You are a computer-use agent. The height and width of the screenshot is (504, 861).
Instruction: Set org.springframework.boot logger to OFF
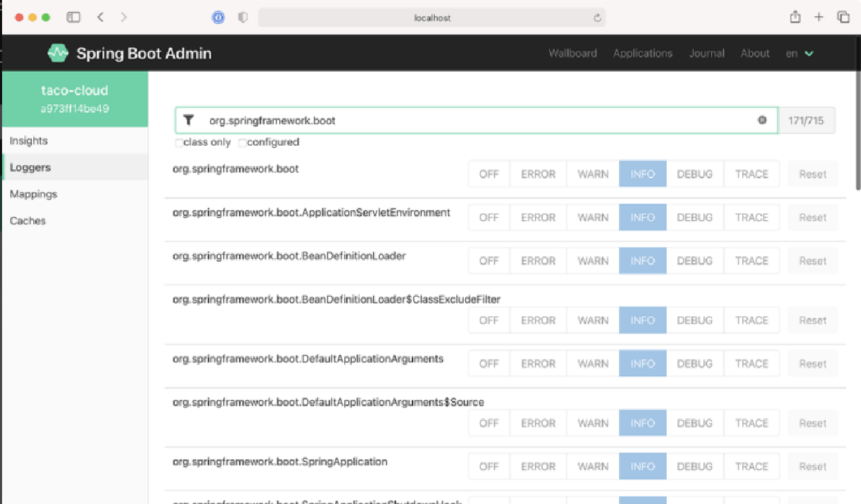(489, 174)
